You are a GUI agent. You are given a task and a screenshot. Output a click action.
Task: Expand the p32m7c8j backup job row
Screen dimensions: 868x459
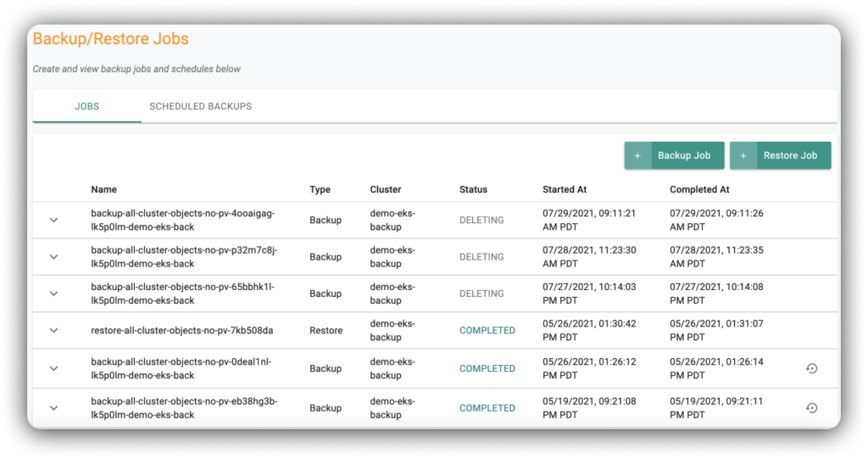(x=53, y=257)
